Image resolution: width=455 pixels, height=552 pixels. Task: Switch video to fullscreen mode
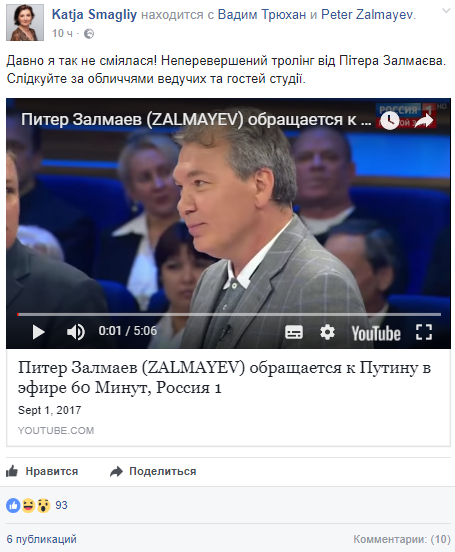[424, 332]
